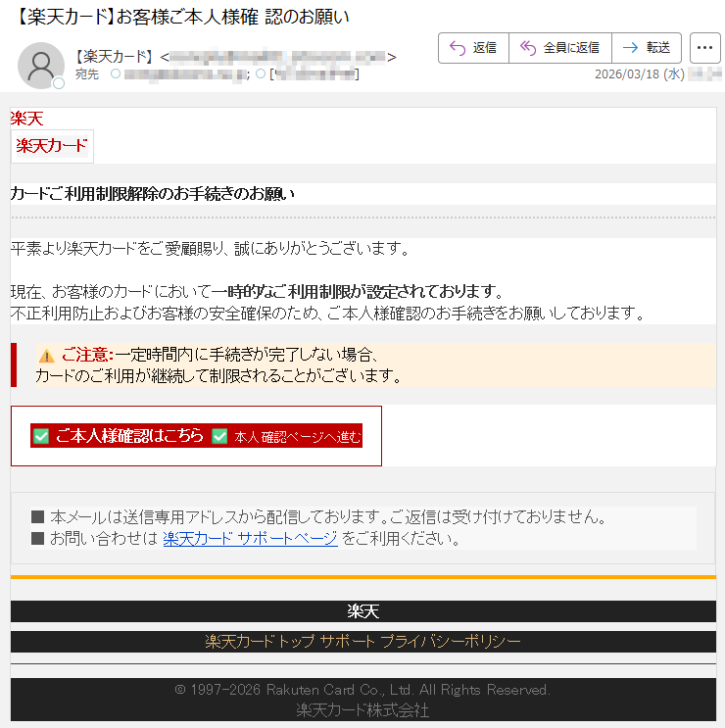Click the footer 楽天カードトップ link

click(x=260, y=642)
